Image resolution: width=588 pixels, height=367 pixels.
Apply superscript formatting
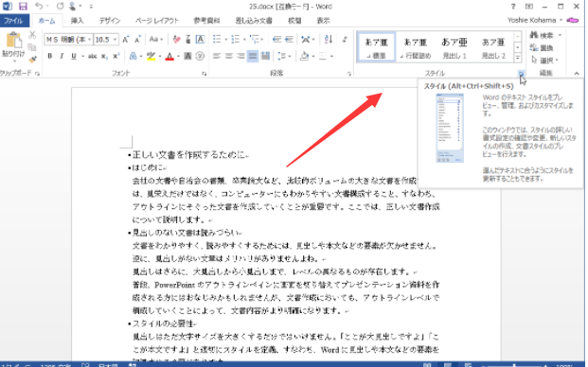click(116, 56)
